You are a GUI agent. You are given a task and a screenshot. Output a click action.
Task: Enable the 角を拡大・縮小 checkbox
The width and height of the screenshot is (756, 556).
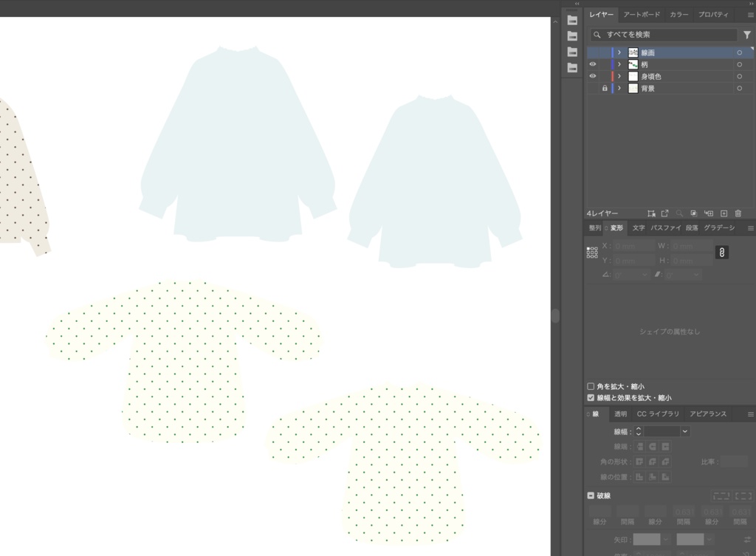click(591, 386)
